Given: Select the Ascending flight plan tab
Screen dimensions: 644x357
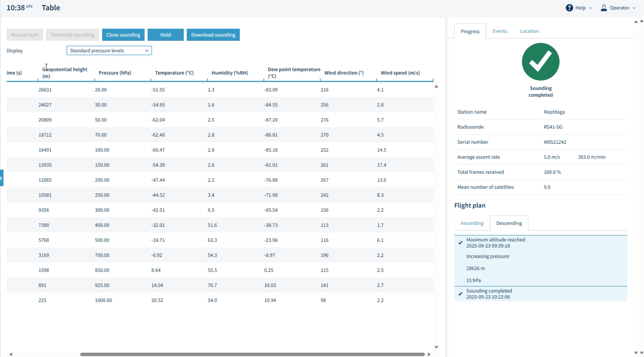Looking at the screenshot, I should (472, 223).
